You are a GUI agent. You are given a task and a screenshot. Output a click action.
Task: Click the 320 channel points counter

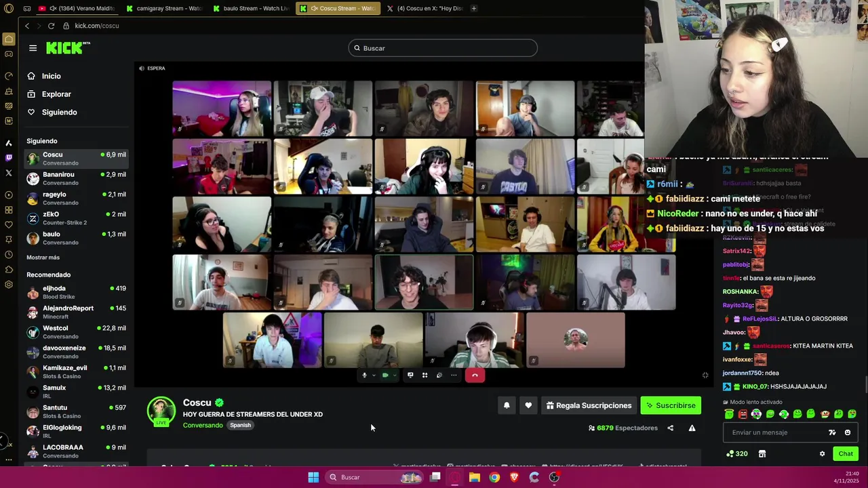coord(736,453)
